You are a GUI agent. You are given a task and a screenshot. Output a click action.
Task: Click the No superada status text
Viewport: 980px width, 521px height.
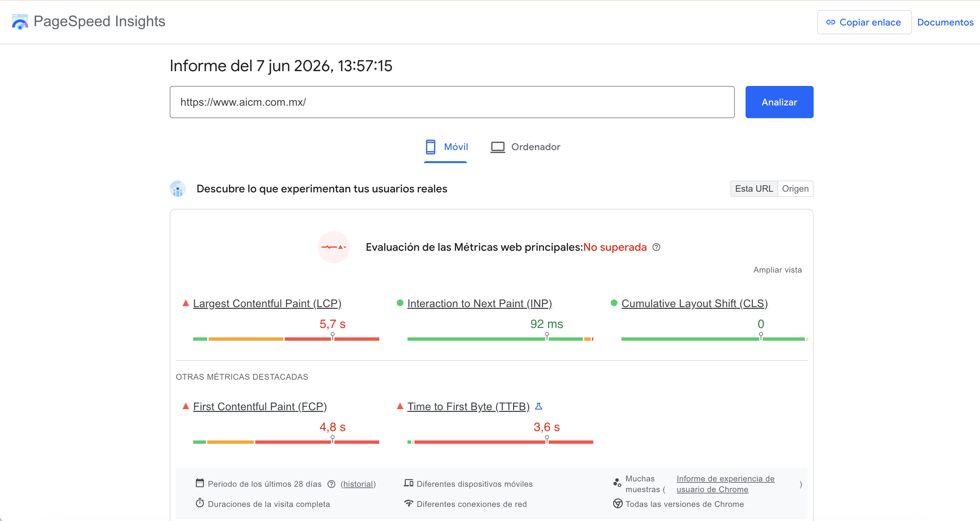[x=615, y=247]
